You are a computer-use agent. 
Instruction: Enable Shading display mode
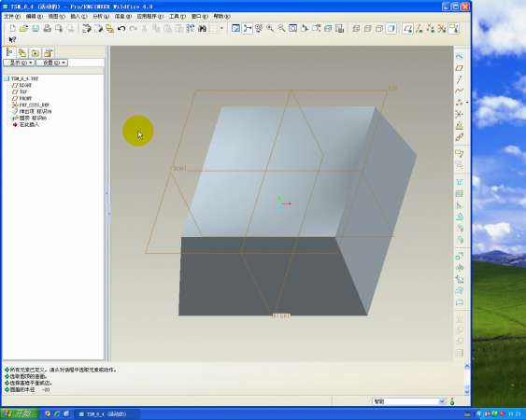pyautogui.click(x=391, y=29)
